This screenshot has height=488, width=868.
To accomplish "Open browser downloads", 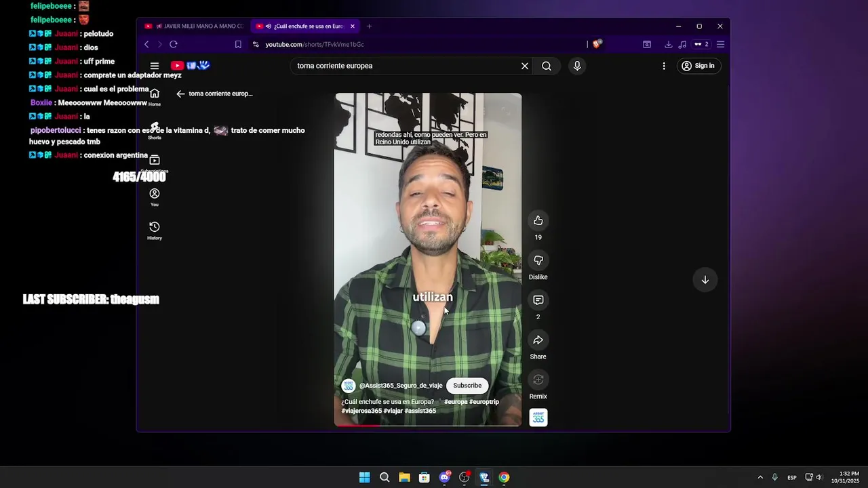I will pos(669,44).
